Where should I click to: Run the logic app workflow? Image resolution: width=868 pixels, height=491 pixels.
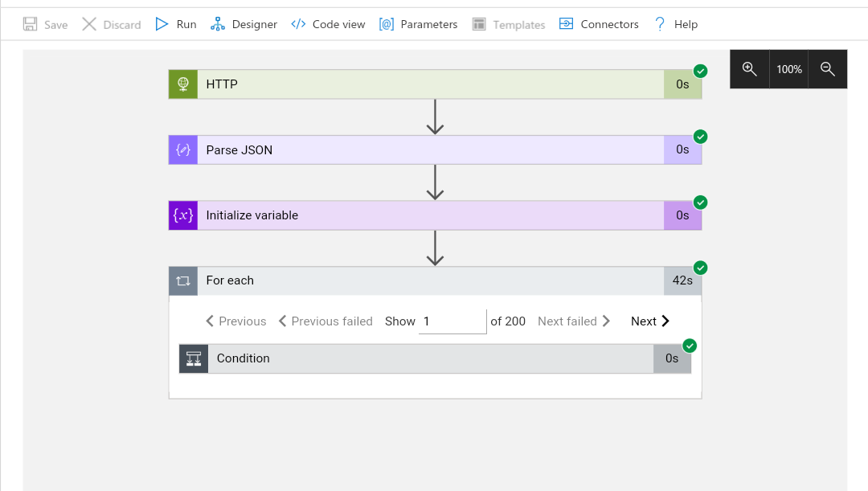[x=176, y=24]
